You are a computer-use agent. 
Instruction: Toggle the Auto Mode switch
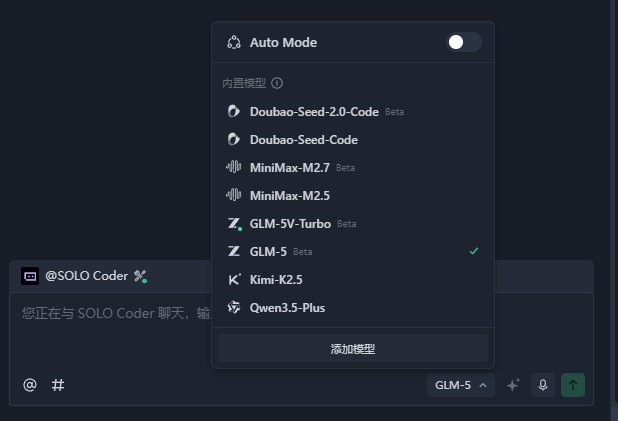(463, 42)
